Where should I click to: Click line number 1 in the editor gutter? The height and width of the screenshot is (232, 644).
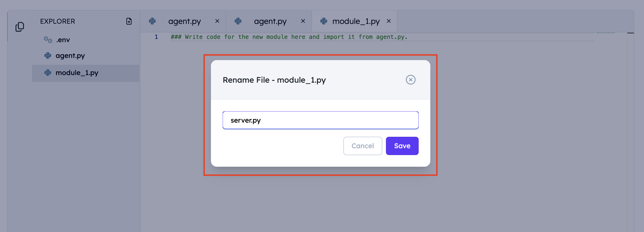(156, 37)
